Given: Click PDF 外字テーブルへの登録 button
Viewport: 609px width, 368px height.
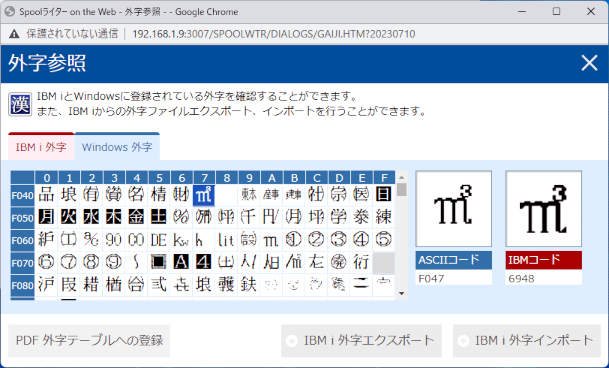Looking at the screenshot, I should pos(89,340).
